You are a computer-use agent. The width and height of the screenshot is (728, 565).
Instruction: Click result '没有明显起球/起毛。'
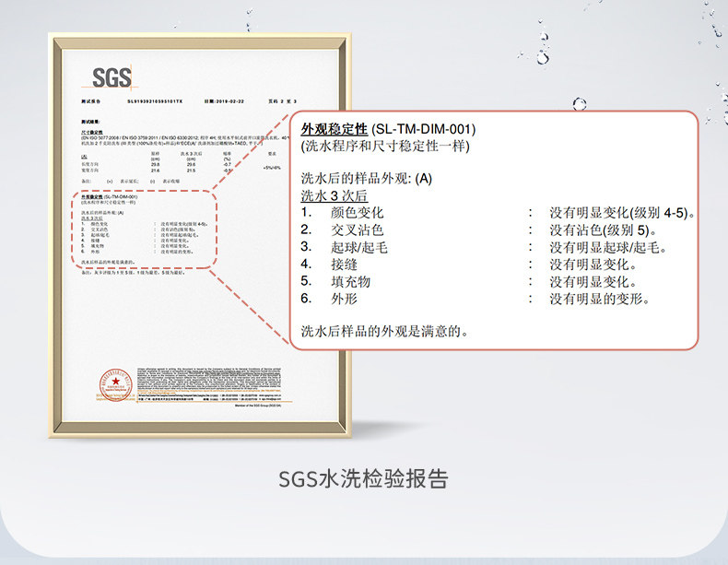[608, 247]
